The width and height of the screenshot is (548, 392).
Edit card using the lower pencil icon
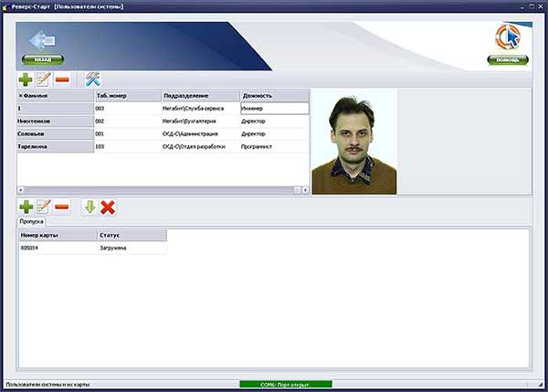pos(44,207)
